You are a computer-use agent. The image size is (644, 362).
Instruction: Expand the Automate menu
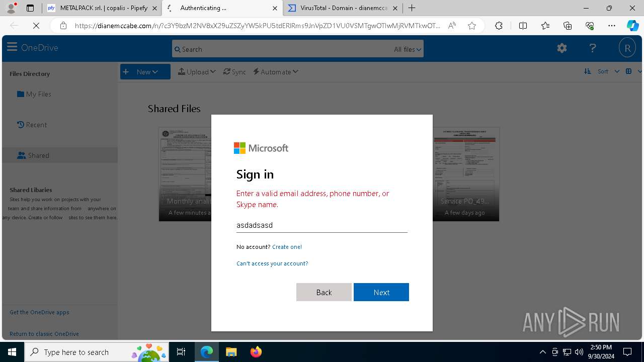pos(276,72)
